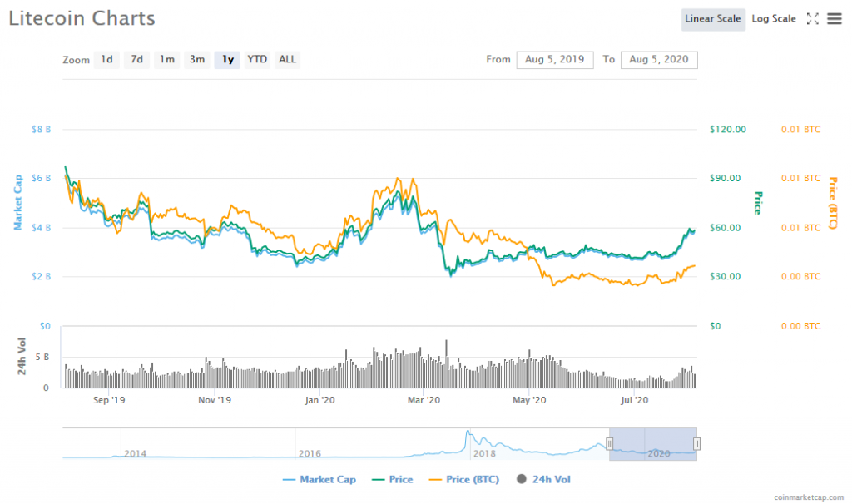Click the Litecoin Charts heading

coord(82,18)
